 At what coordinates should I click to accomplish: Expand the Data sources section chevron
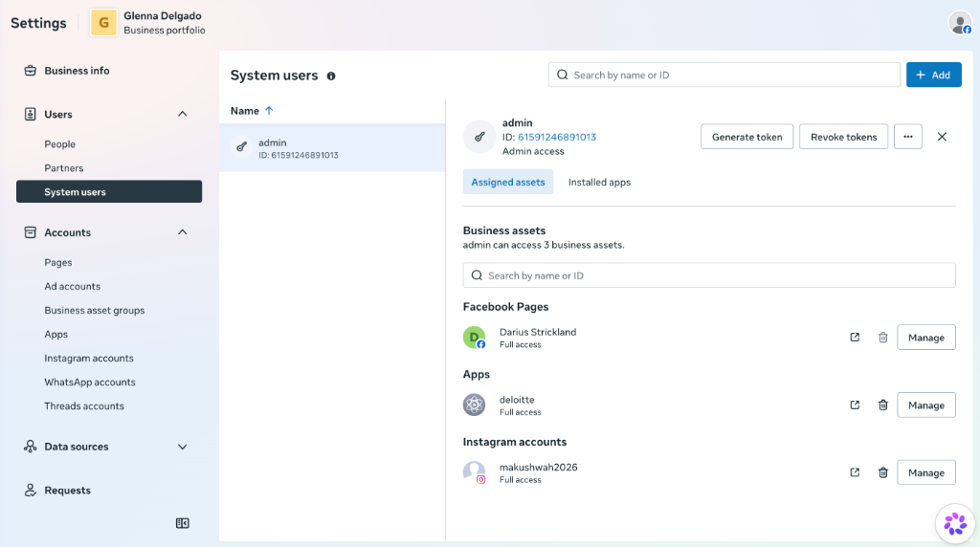point(183,447)
